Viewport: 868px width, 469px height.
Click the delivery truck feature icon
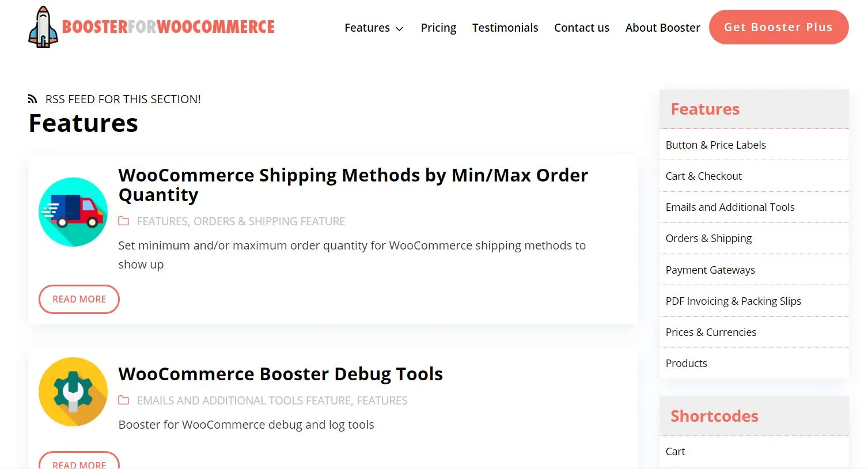point(73,211)
